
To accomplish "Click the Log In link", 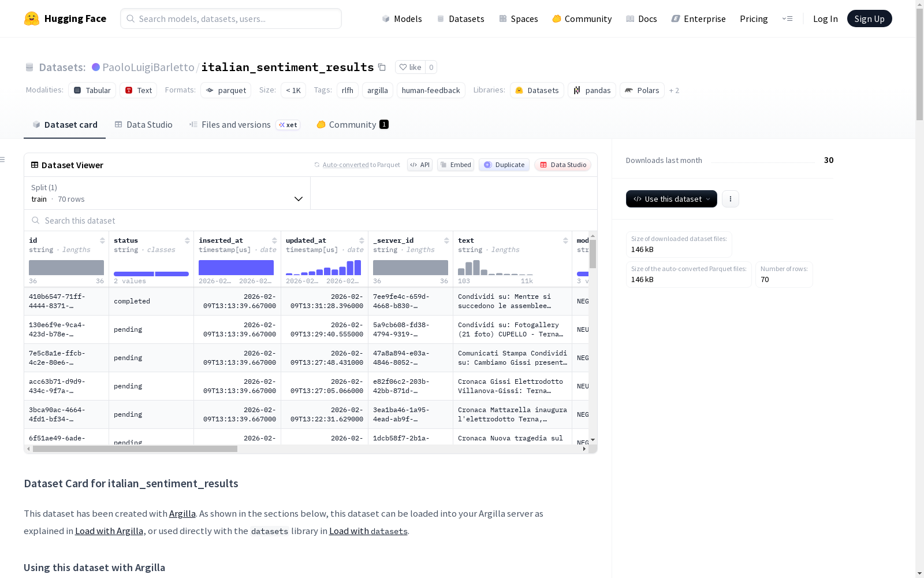I will click(x=825, y=18).
